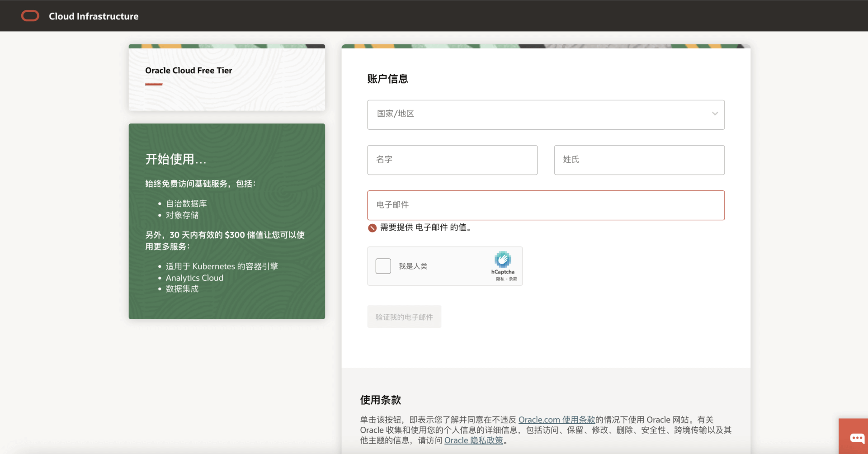Image resolution: width=868 pixels, height=454 pixels.
Task: Click the Cloud Infrastructure header title
Action: coord(94,16)
